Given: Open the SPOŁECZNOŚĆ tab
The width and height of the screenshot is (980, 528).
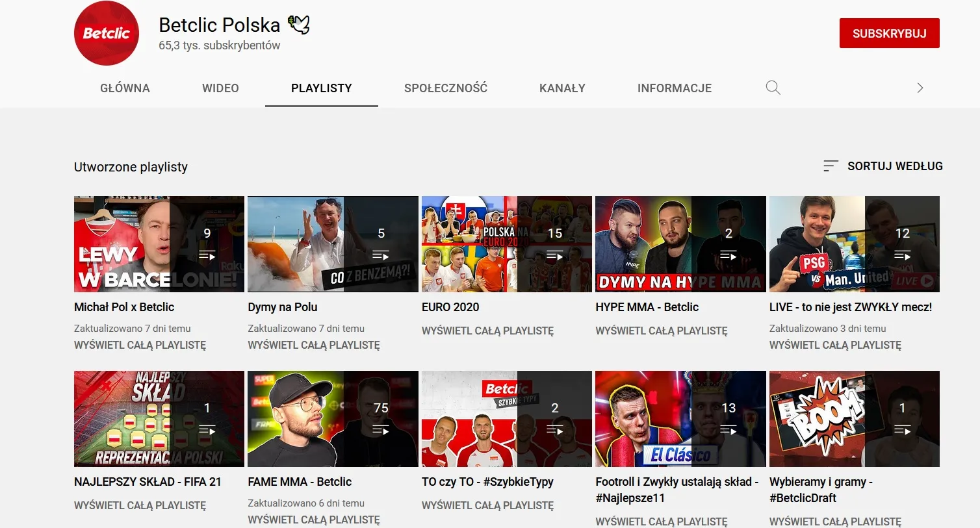Looking at the screenshot, I should pos(446,88).
